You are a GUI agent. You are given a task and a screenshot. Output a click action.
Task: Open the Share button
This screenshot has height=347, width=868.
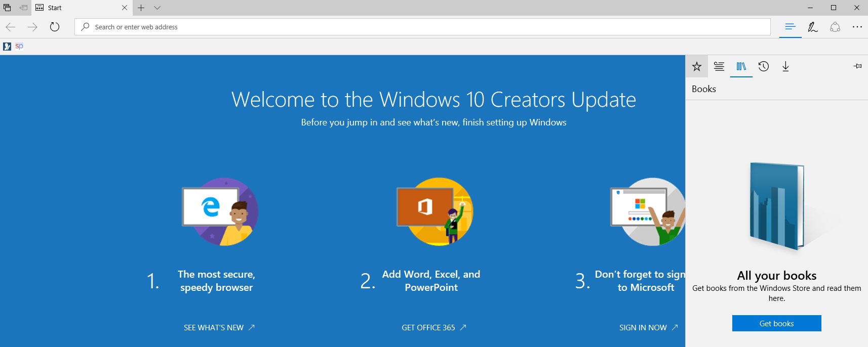(835, 27)
